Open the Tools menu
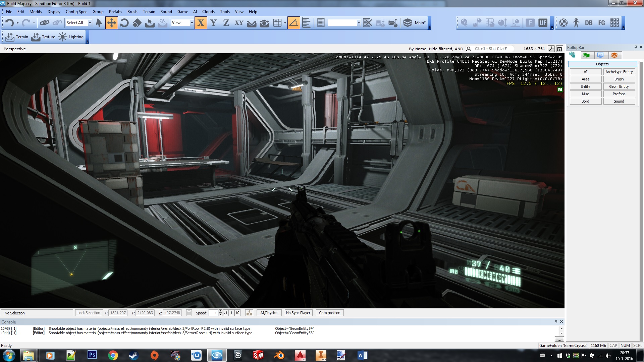The width and height of the screenshot is (644, 362). pyautogui.click(x=225, y=11)
